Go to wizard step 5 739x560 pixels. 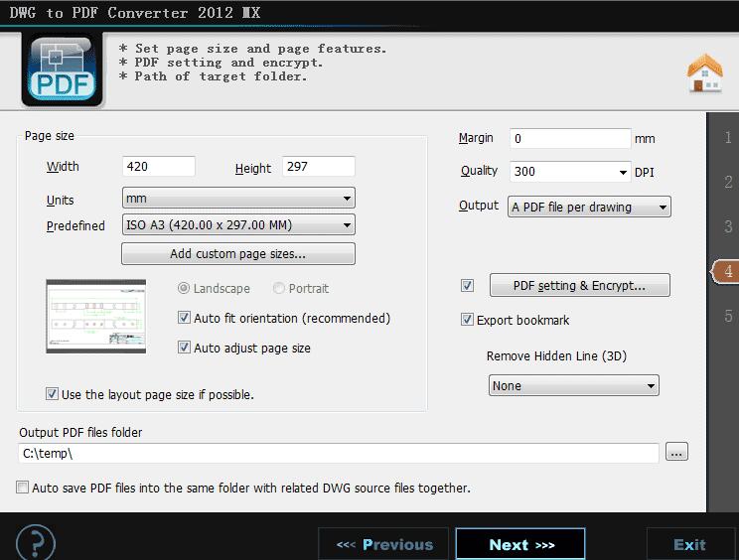click(x=728, y=316)
